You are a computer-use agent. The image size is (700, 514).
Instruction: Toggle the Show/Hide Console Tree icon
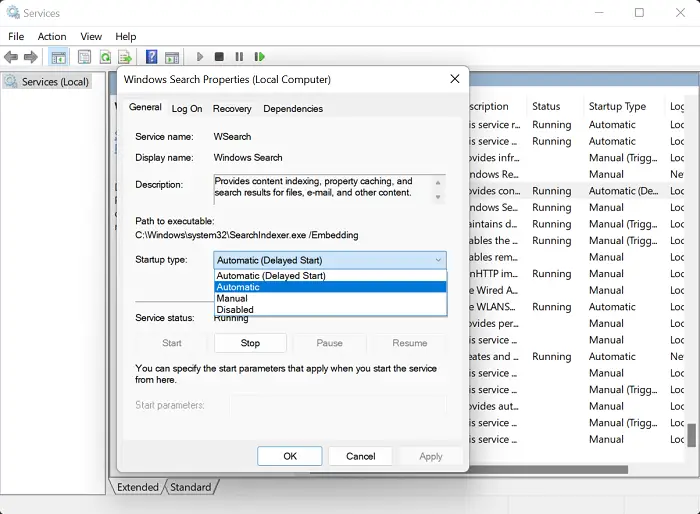pyautogui.click(x=58, y=57)
